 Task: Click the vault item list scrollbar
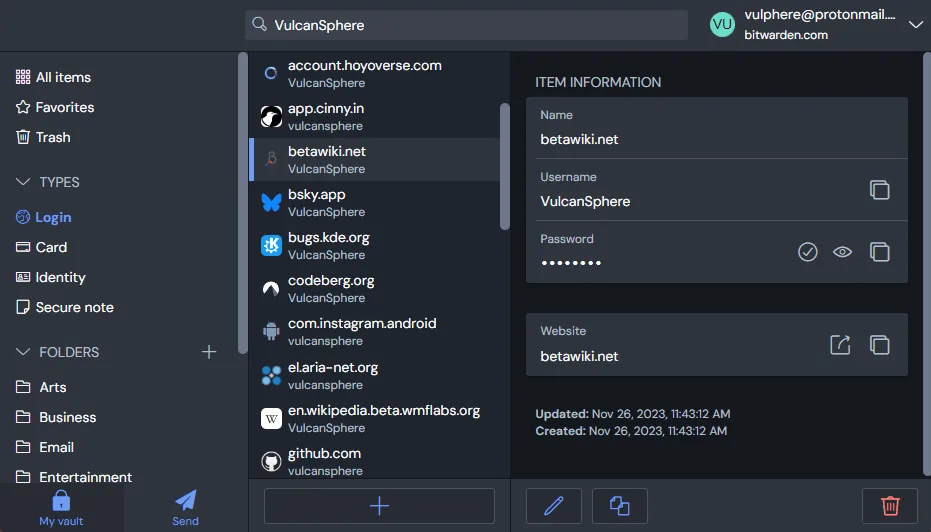point(505,166)
